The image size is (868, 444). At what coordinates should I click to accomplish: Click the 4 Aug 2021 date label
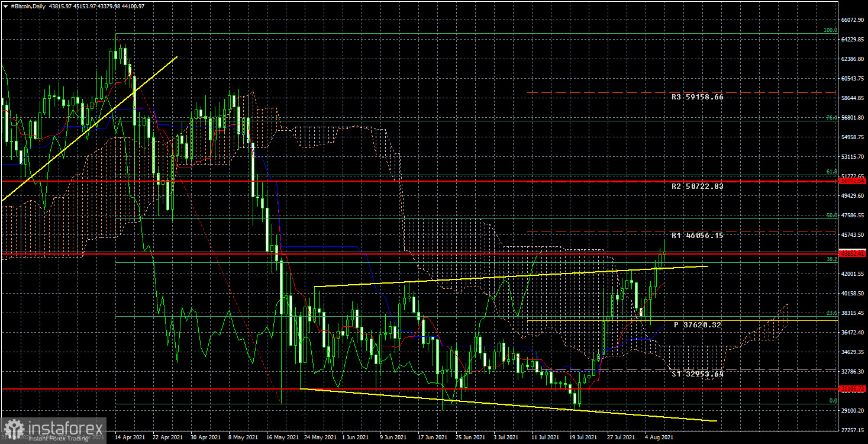click(659, 438)
